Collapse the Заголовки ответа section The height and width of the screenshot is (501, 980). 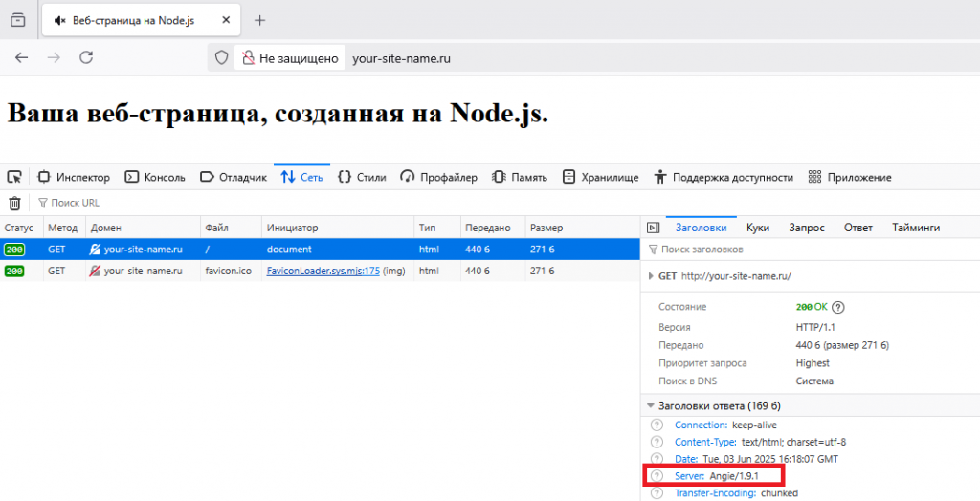[651, 406]
